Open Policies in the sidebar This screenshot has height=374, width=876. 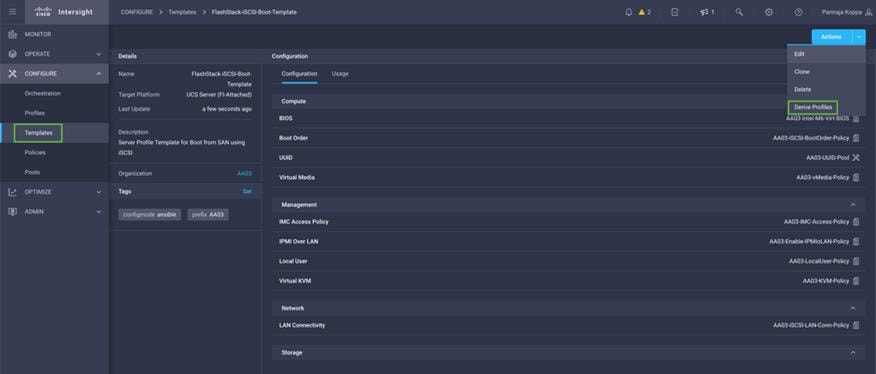point(35,153)
